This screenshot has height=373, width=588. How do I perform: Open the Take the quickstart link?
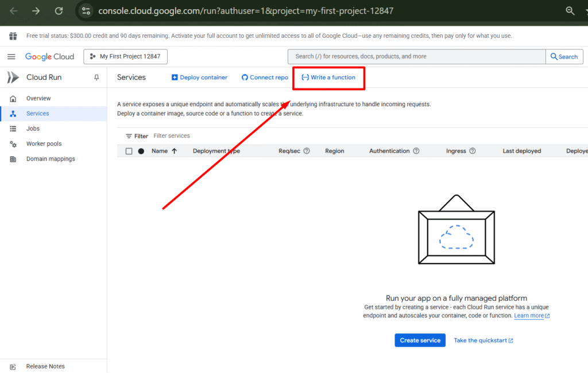pyautogui.click(x=483, y=340)
